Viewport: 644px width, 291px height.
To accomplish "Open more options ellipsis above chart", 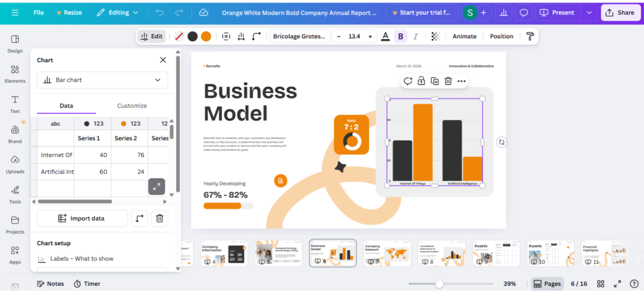I will click(462, 81).
